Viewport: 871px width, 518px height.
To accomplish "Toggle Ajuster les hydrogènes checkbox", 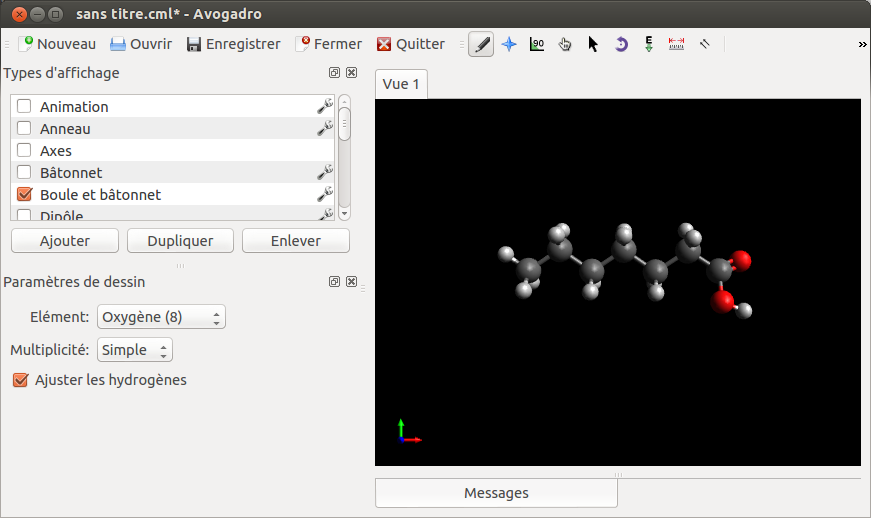I will coord(21,380).
